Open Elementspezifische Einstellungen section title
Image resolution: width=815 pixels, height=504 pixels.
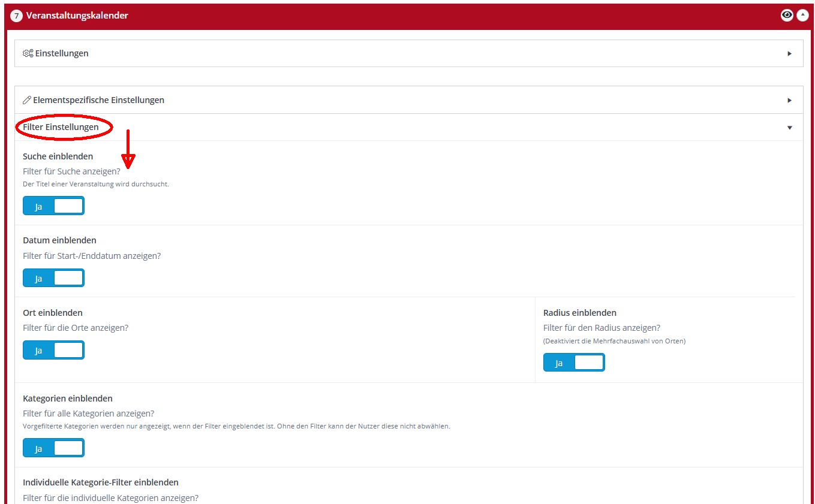[98, 100]
